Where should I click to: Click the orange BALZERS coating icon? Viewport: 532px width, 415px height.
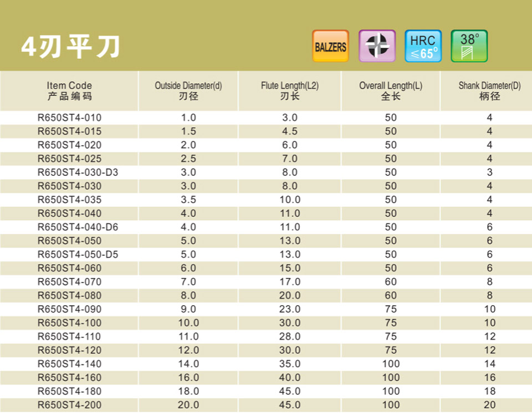point(330,46)
